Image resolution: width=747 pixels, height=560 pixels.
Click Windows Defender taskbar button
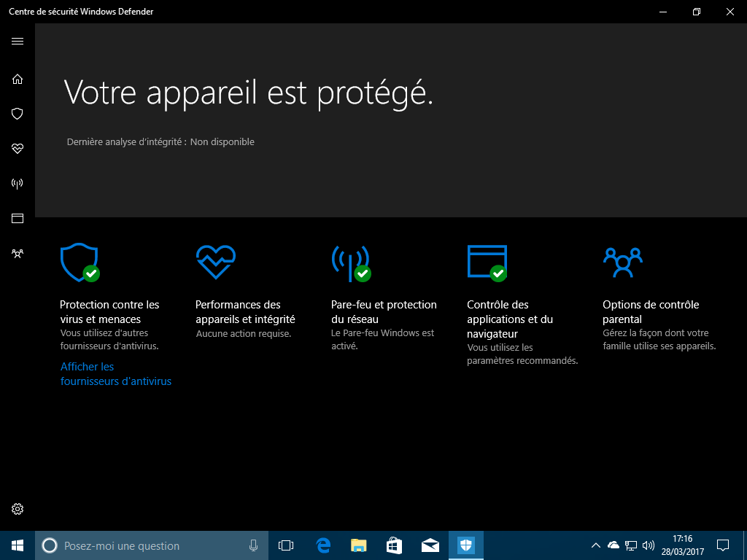[466, 545]
